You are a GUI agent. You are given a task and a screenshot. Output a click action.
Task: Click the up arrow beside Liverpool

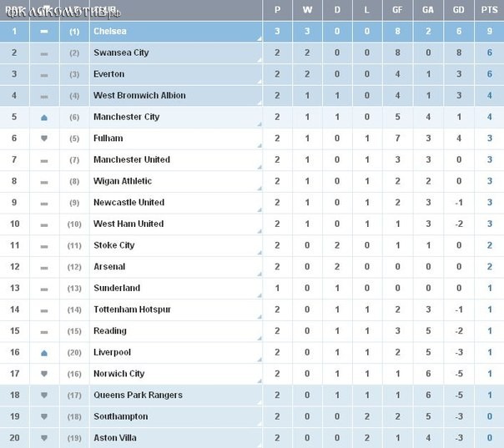pyautogui.click(x=44, y=353)
